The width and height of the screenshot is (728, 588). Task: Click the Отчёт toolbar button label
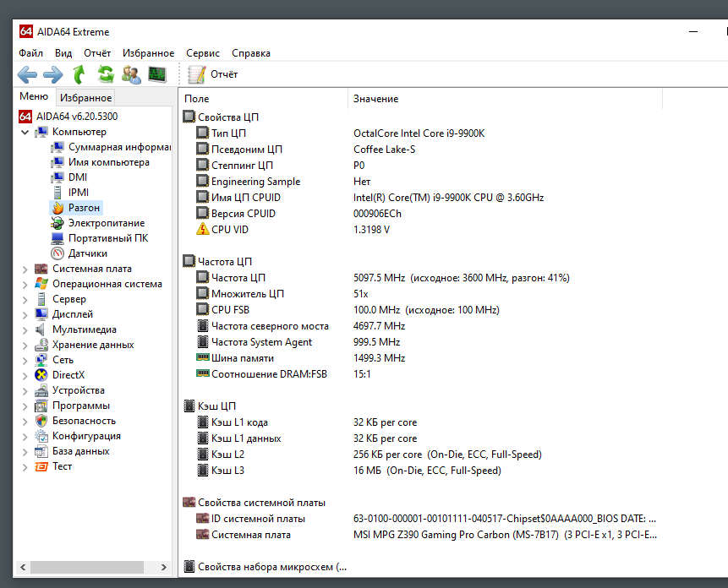pyautogui.click(x=224, y=74)
